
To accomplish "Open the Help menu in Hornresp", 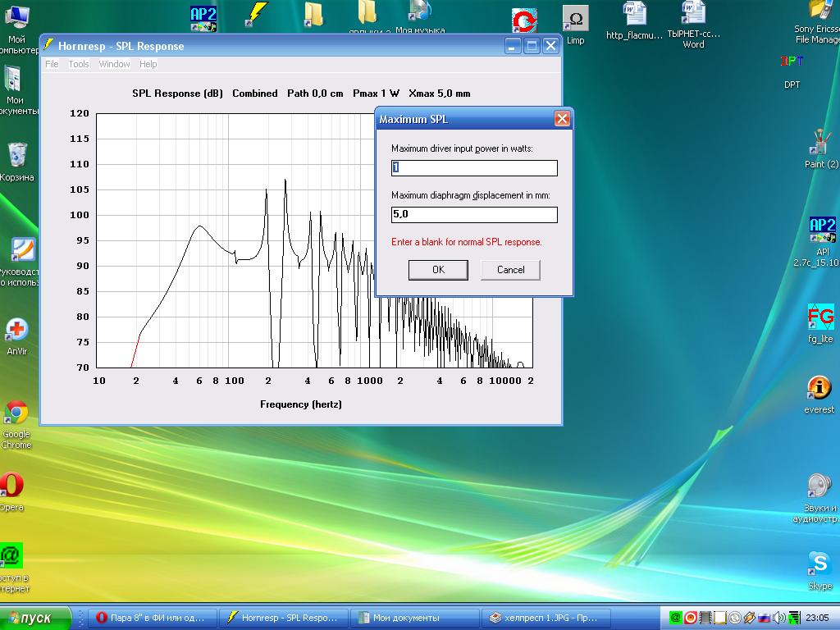I will pos(148,64).
